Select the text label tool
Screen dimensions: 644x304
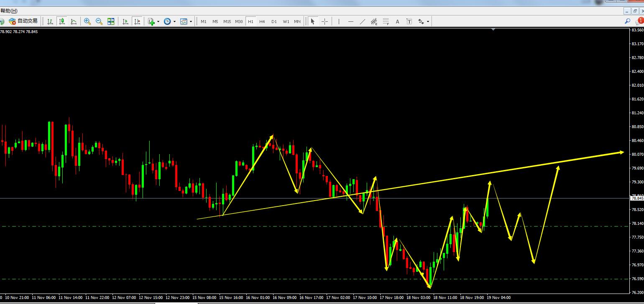(x=409, y=21)
